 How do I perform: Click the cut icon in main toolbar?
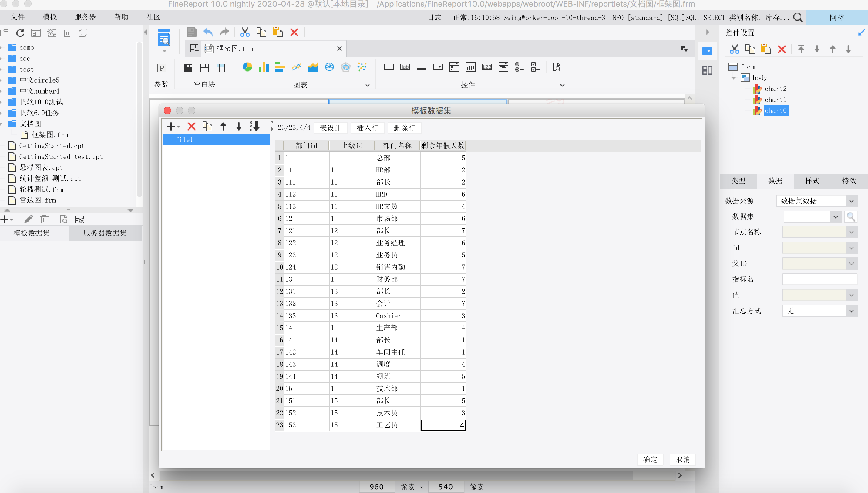pos(244,32)
